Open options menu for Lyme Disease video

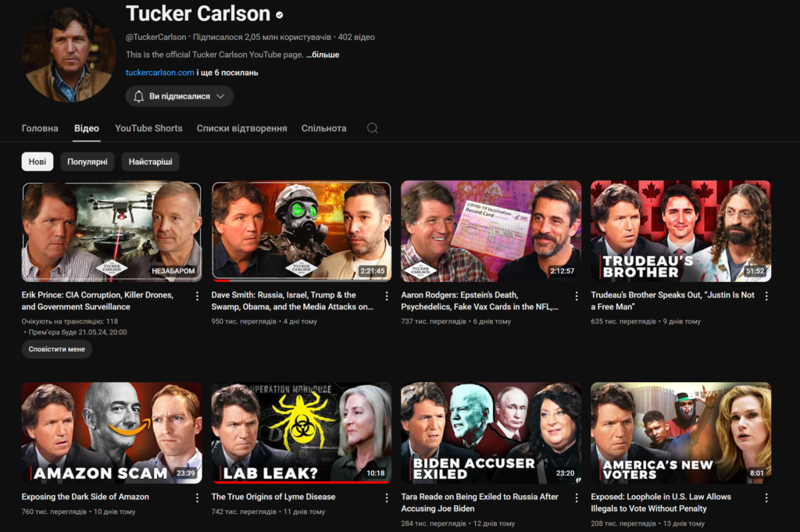click(x=387, y=498)
